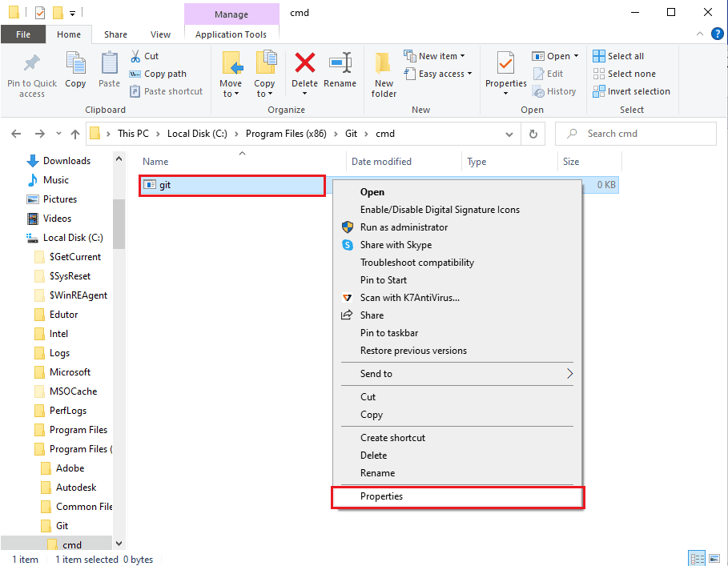The height and width of the screenshot is (566, 728).
Task: Refresh the folder view in address bar
Action: click(x=534, y=134)
